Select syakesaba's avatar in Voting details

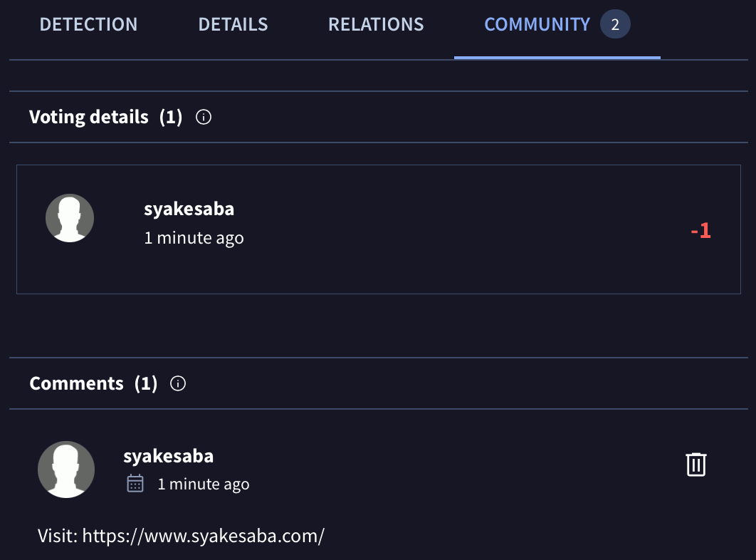pyautogui.click(x=70, y=218)
